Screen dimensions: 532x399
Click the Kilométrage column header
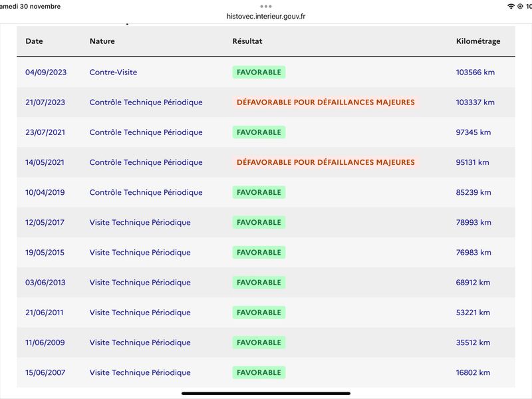[x=478, y=41]
